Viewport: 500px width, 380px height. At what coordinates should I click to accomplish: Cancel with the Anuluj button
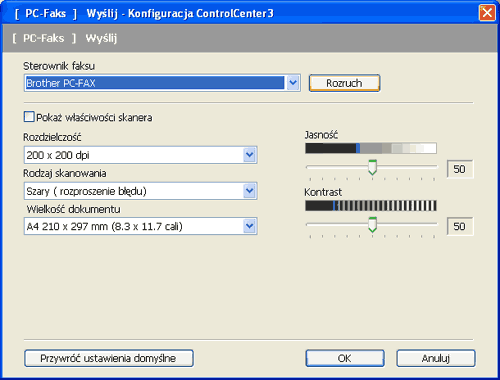436,358
